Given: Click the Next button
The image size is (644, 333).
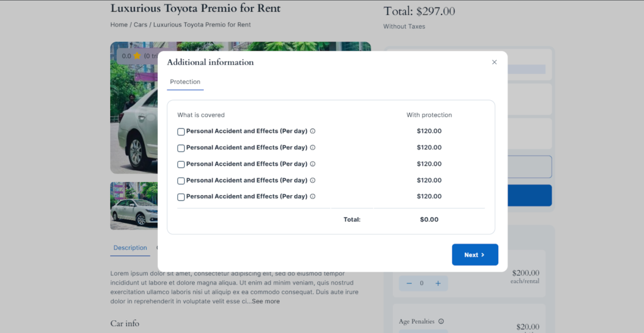Looking at the screenshot, I should 475,255.
